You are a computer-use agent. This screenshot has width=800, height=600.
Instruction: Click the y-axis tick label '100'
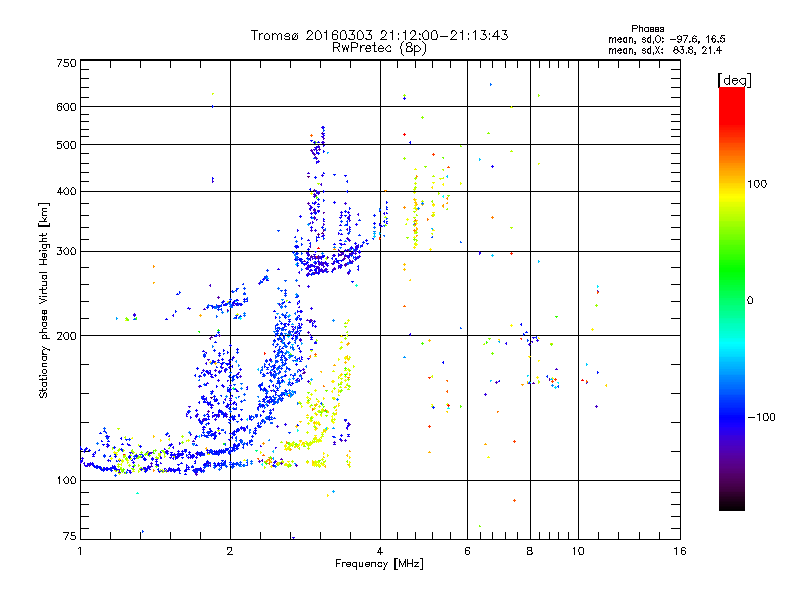[66, 481]
